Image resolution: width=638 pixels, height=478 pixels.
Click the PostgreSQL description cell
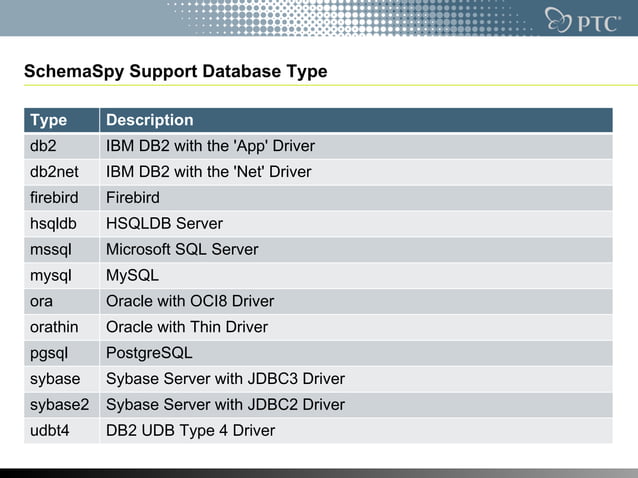(x=149, y=353)
